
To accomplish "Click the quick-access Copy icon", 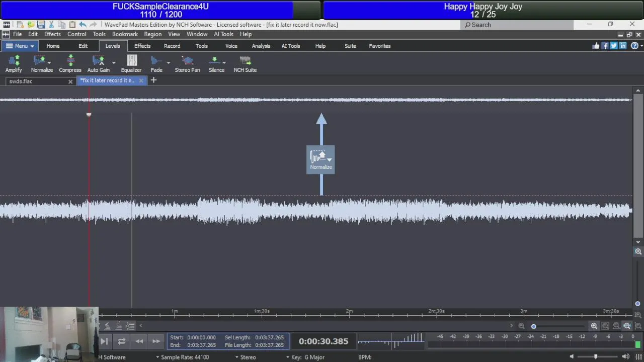I will [61, 25].
